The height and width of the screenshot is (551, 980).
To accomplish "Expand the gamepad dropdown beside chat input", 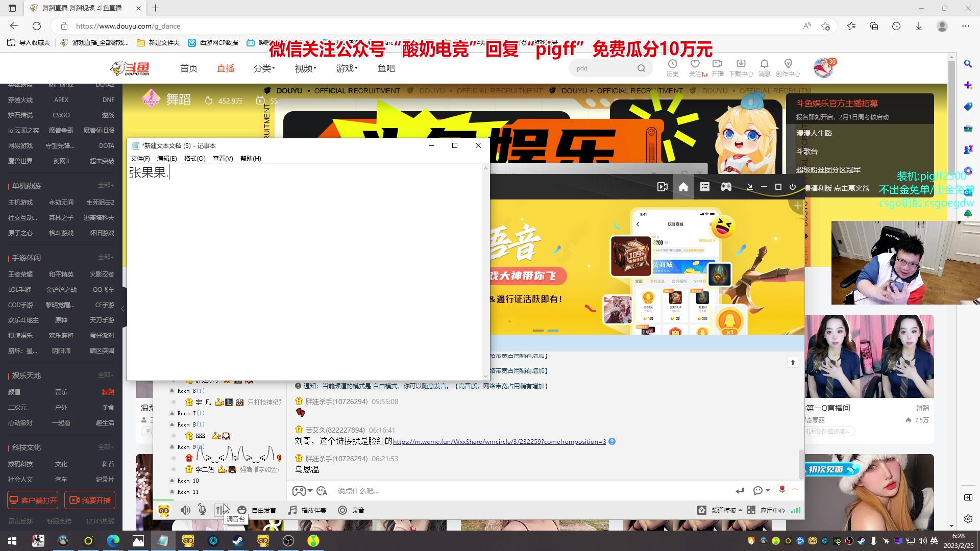I will [x=310, y=491].
